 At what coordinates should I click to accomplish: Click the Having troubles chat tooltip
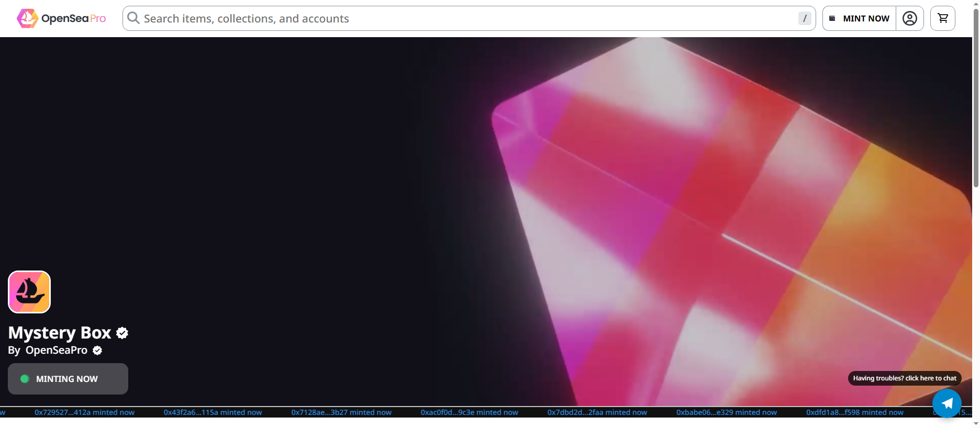click(x=905, y=378)
